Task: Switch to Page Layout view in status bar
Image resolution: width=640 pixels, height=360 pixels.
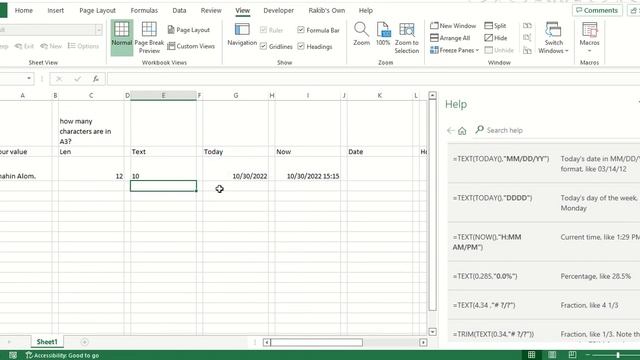Action: (552, 355)
